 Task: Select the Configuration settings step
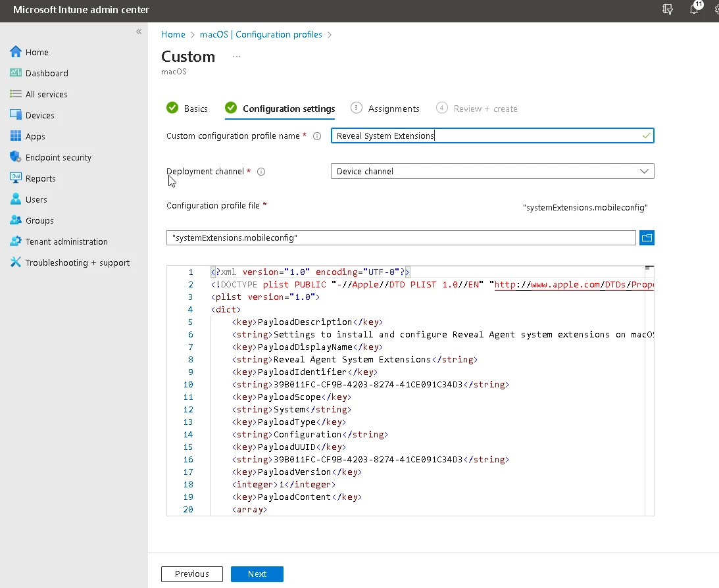click(280, 109)
